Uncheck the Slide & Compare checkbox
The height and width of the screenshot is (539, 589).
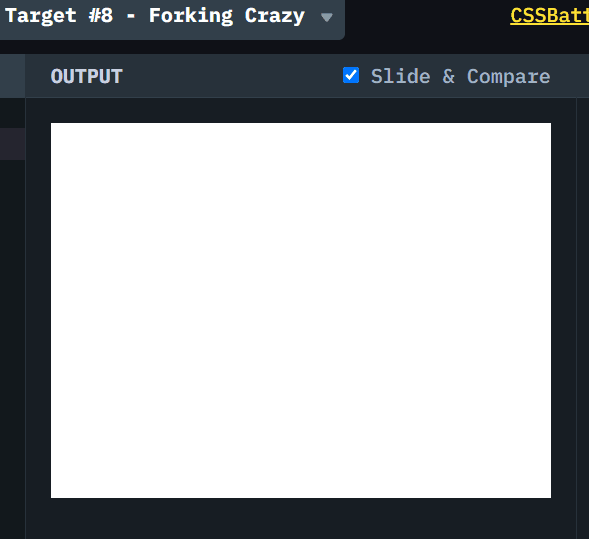tap(351, 75)
